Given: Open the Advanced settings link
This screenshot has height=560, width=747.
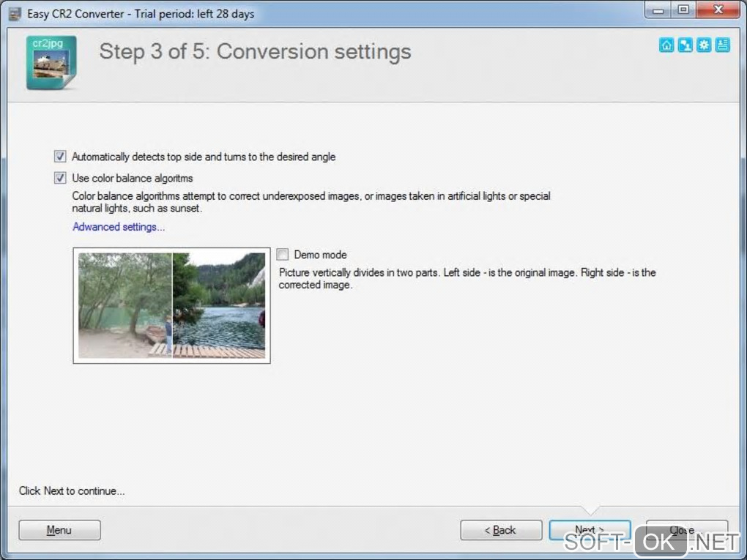Looking at the screenshot, I should (119, 227).
